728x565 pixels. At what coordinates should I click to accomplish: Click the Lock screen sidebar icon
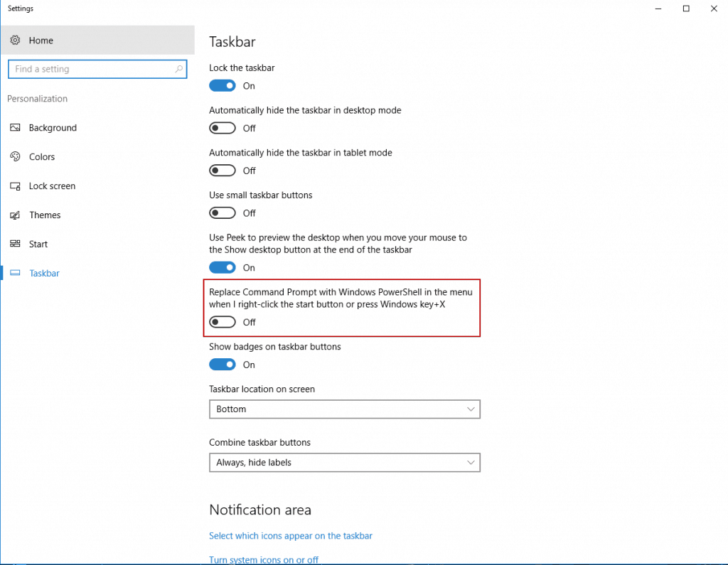(16, 185)
